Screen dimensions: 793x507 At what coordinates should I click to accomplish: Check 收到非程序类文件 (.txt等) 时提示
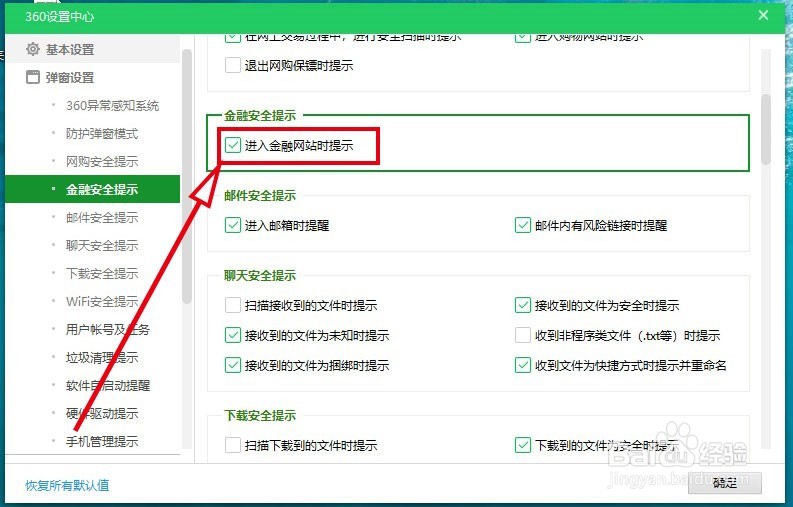click(x=522, y=335)
